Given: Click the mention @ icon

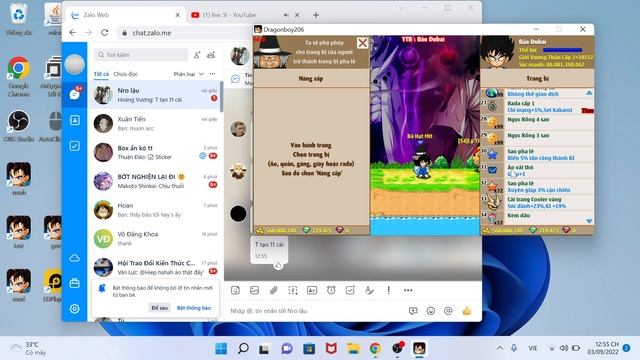Looking at the screenshot, I should pos(448,311).
